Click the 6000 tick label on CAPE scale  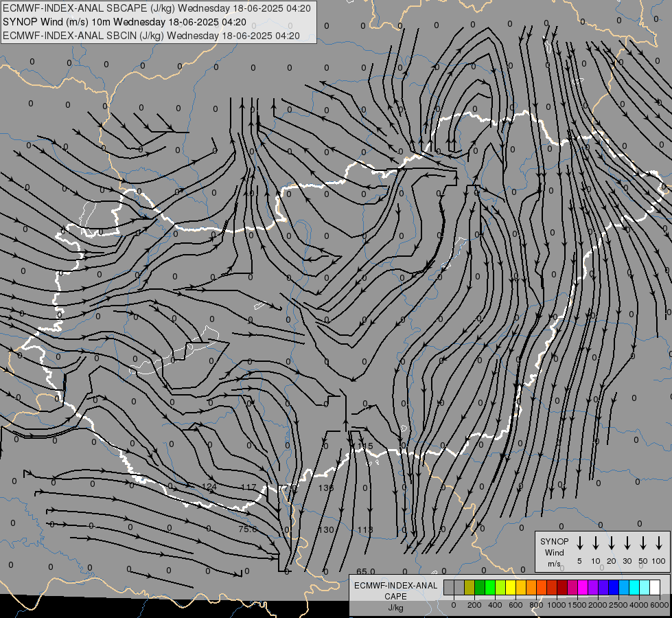[x=659, y=605]
